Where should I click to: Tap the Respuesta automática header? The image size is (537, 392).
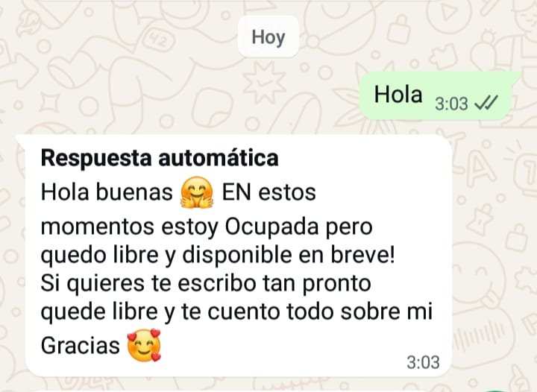[160, 158]
